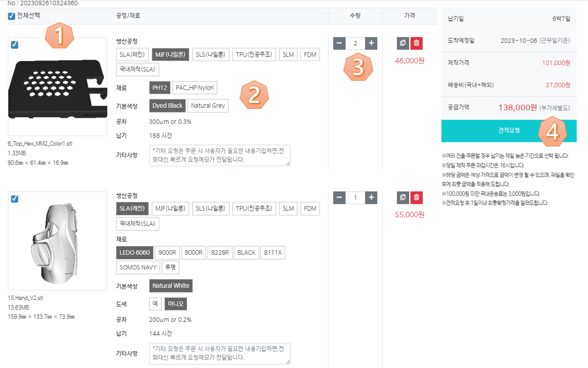Viewport: 588px width, 368px height.
Task: Toggle the 전체선택 select-all checkbox
Action: point(12,16)
